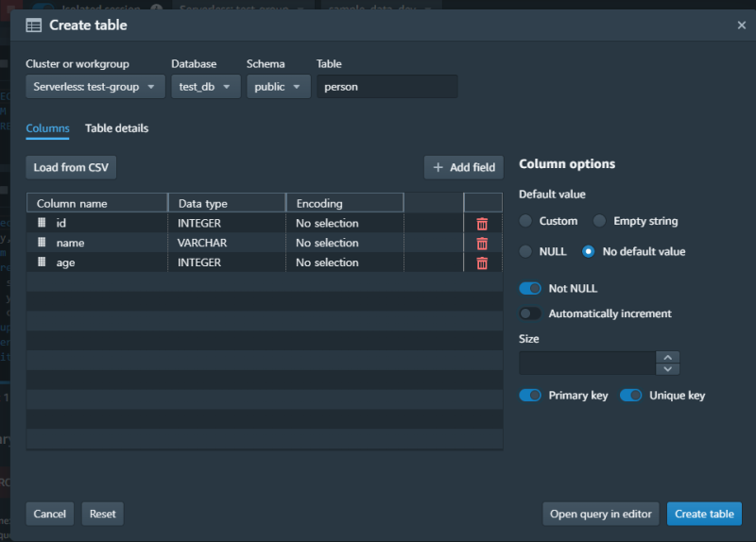The image size is (756, 542).
Task: Delete the id column with trash icon
Action: tap(482, 224)
